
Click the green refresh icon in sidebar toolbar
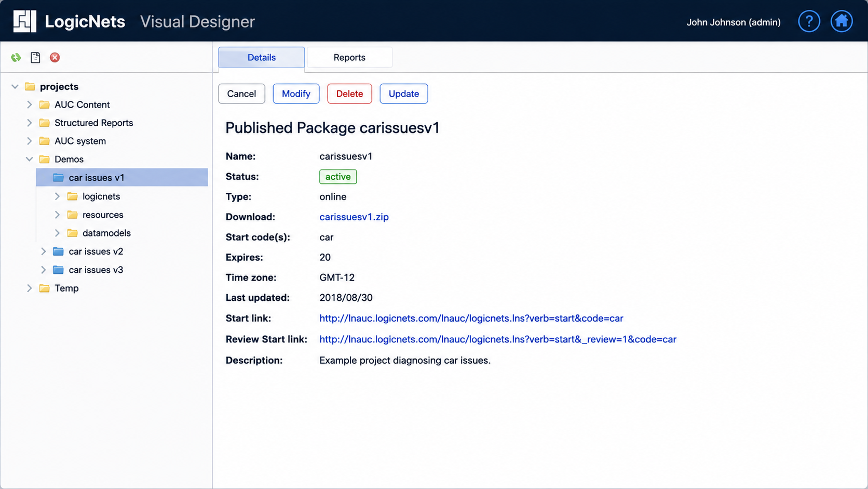[16, 58]
